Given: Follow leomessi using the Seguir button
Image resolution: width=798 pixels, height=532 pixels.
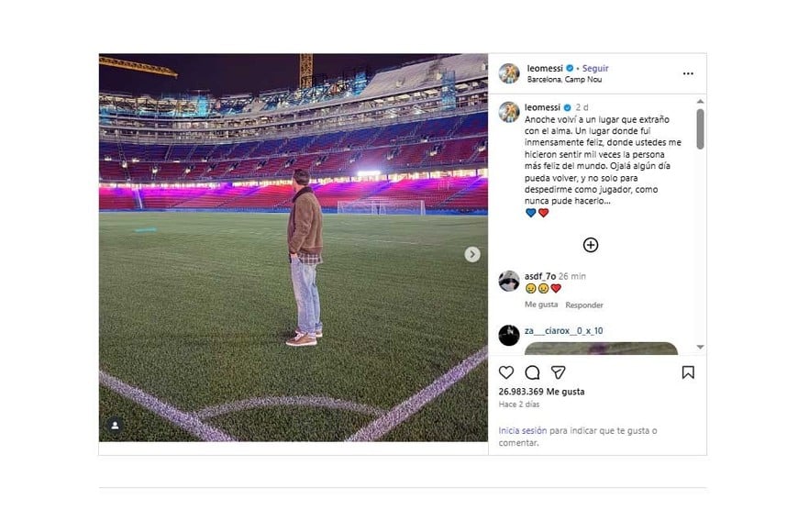Looking at the screenshot, I should pos(597,68).
